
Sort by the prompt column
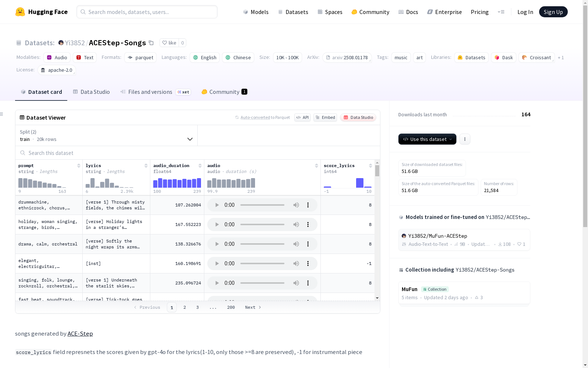(x=79, y=166)
